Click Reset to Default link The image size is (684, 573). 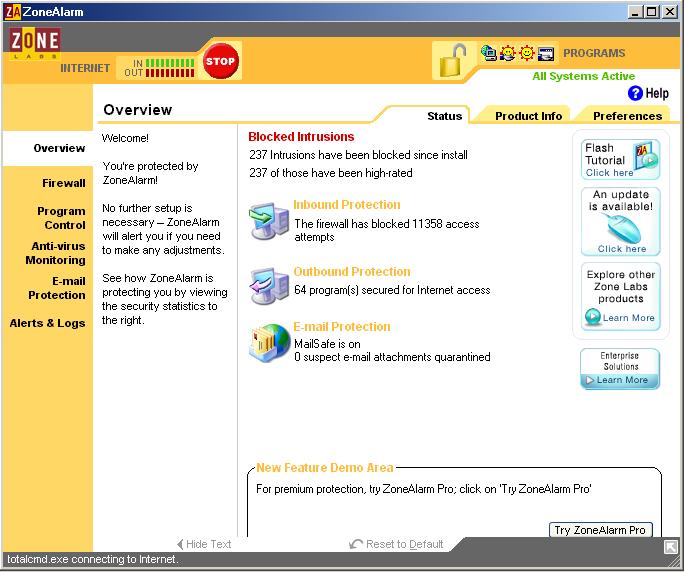click(x=404, y=544)
